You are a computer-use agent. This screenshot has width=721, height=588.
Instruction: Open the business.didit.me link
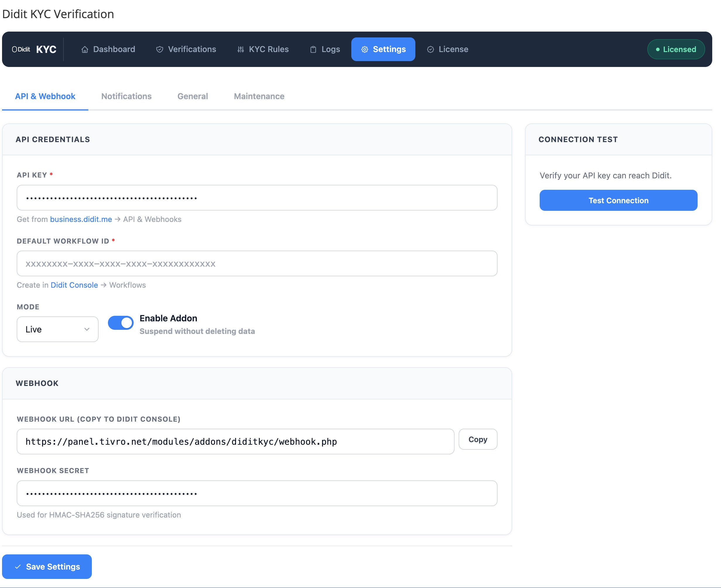(x=81, y=219)
